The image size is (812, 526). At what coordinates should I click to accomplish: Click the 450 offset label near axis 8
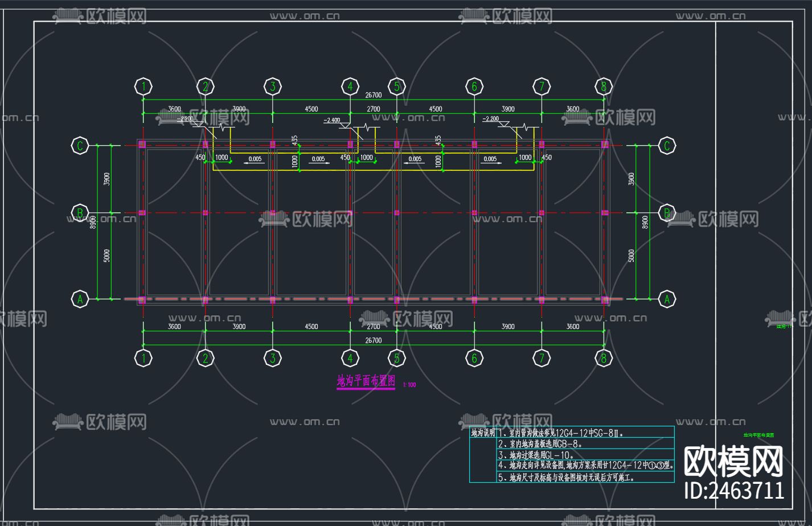click(x=547, y=158)
